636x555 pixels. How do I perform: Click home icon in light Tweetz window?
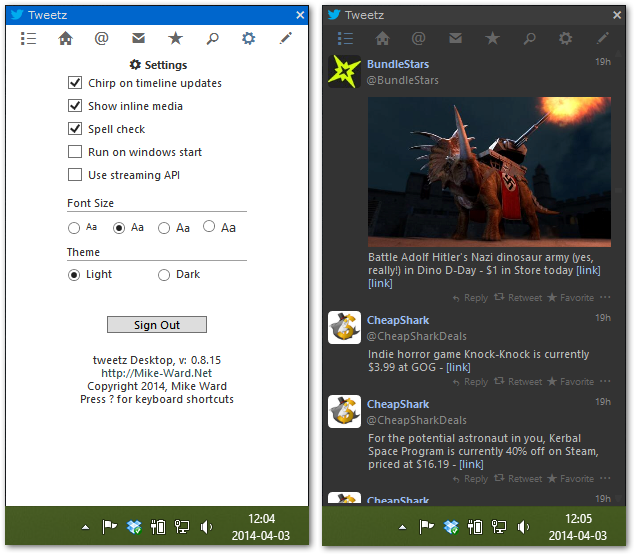pyautogui.click(x=65, y=39)
